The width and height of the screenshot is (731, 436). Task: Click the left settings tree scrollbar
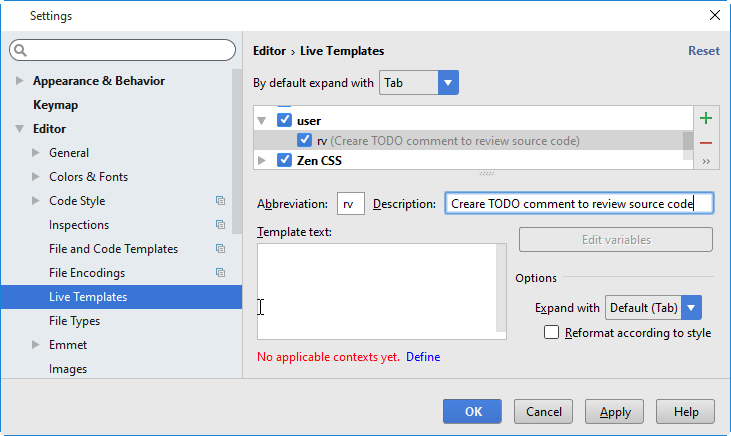[237, 150]
